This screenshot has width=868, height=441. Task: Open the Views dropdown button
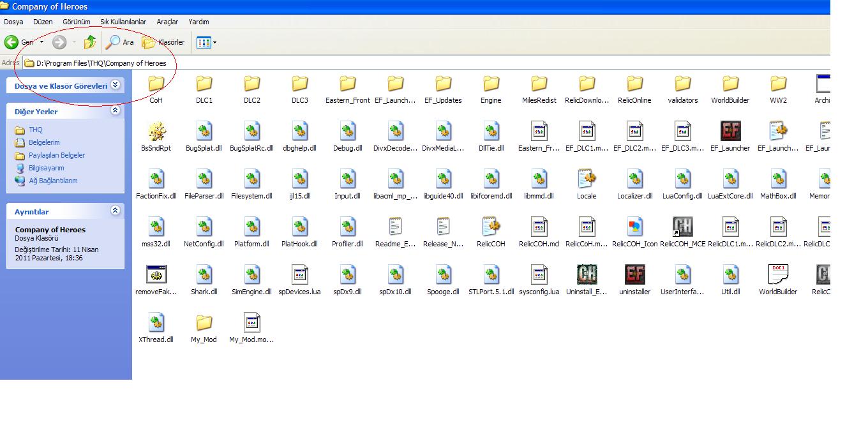click(x=207, y=42)
